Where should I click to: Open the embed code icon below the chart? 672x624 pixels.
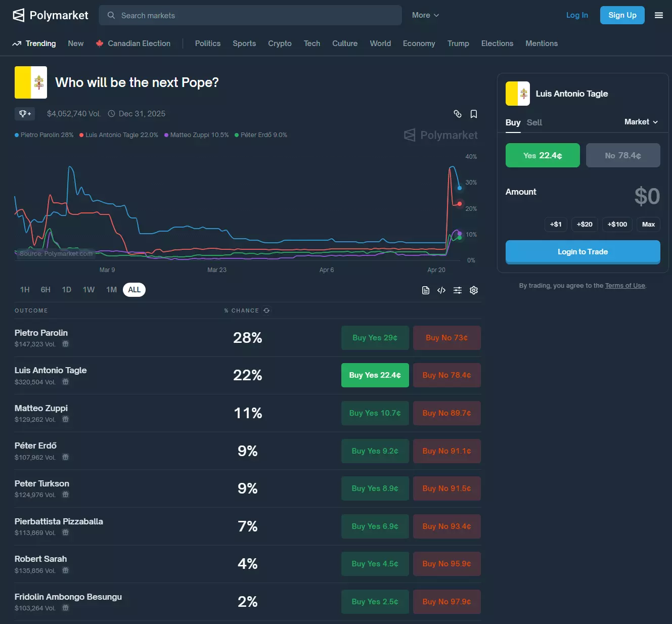click(441, 290)
